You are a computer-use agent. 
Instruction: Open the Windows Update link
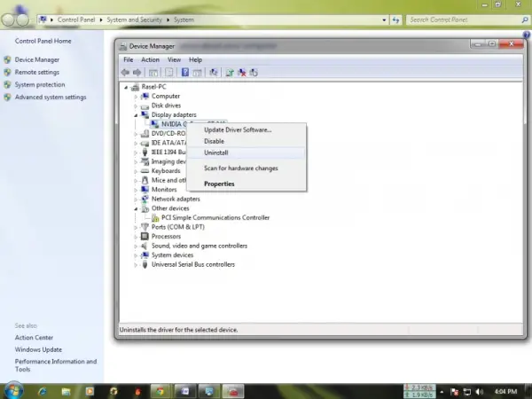click(x=38, y=349)
